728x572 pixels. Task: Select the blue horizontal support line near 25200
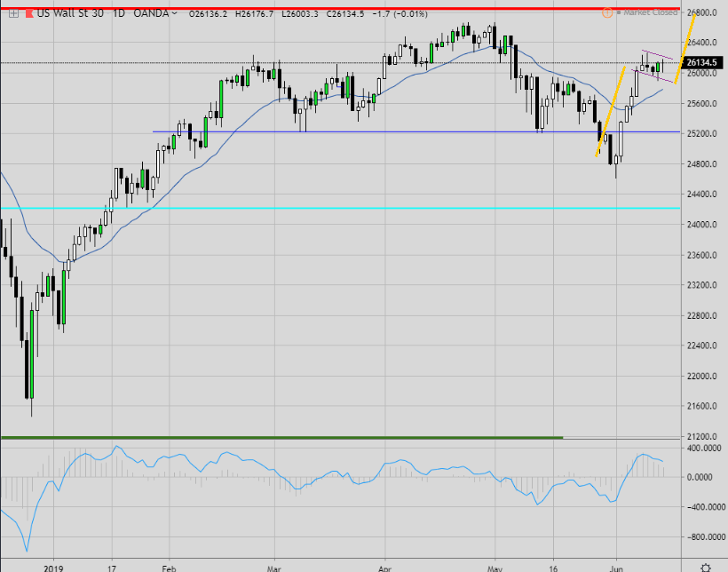point(416,132)
